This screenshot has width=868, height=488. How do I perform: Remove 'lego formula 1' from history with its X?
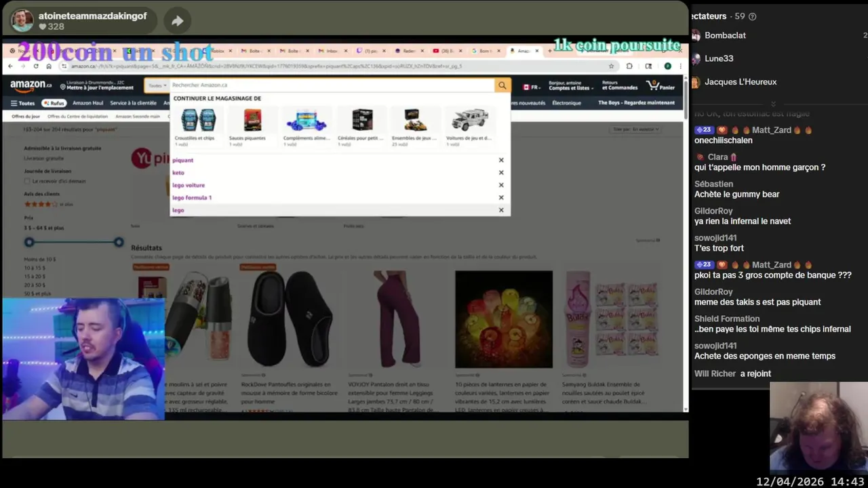[x=501, y=198]
